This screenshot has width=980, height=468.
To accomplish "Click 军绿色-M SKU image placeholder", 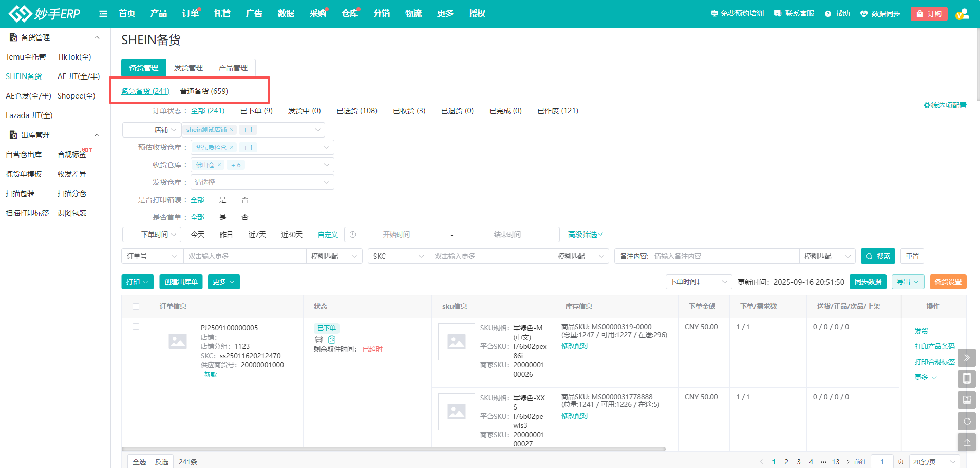I will 457,342.
